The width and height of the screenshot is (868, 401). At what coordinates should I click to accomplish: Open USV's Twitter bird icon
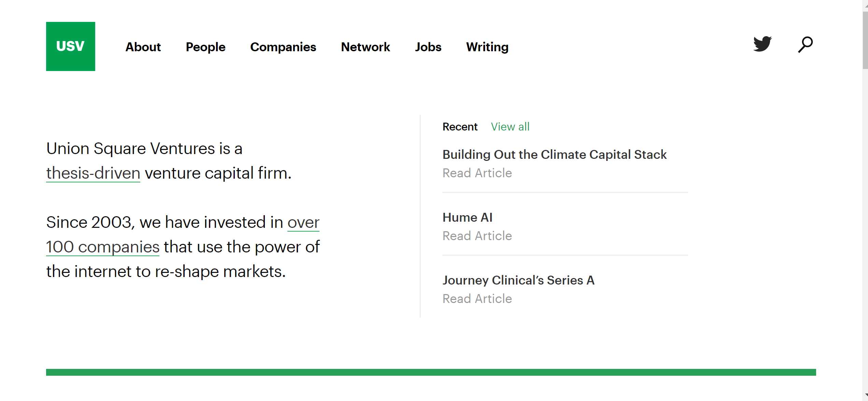(x=762, y=44)
